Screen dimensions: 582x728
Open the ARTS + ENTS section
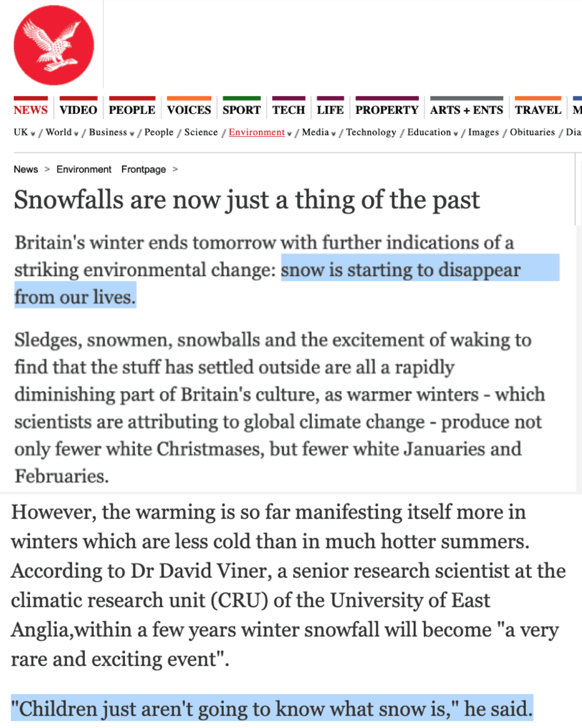466,110
